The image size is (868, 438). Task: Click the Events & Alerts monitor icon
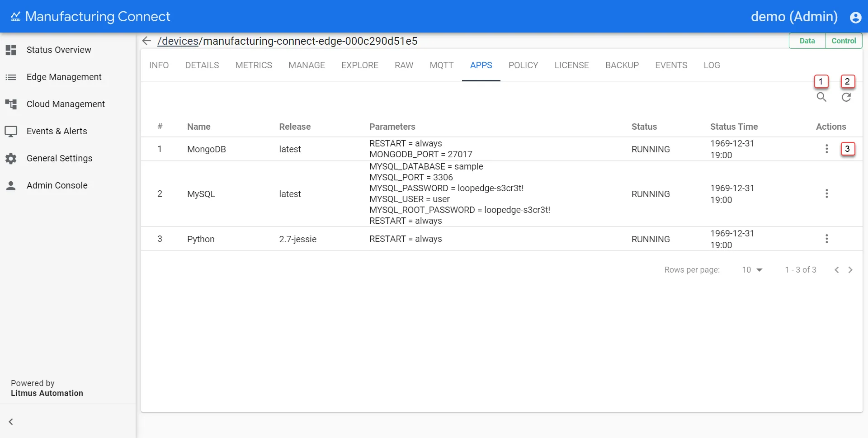click(x=11, y=132)
